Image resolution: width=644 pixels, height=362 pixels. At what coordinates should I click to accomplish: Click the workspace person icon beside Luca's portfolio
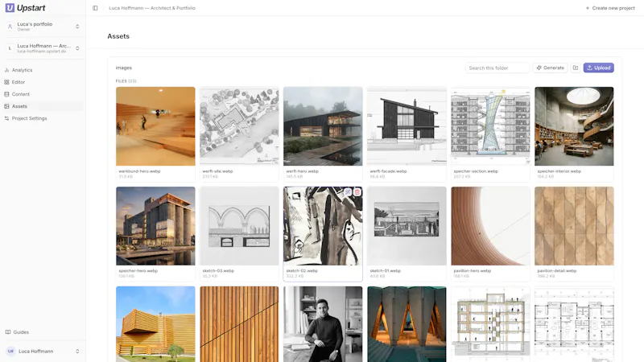coord(10,27)
